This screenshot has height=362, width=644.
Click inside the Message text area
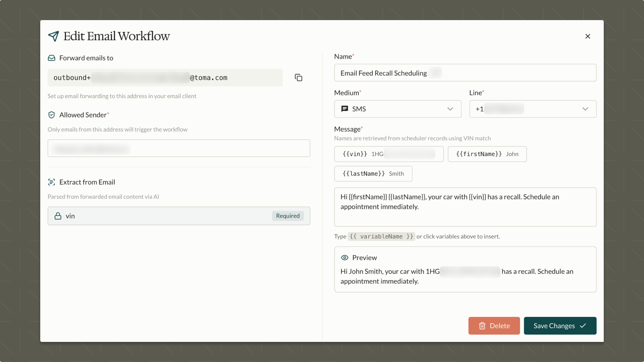465,207
